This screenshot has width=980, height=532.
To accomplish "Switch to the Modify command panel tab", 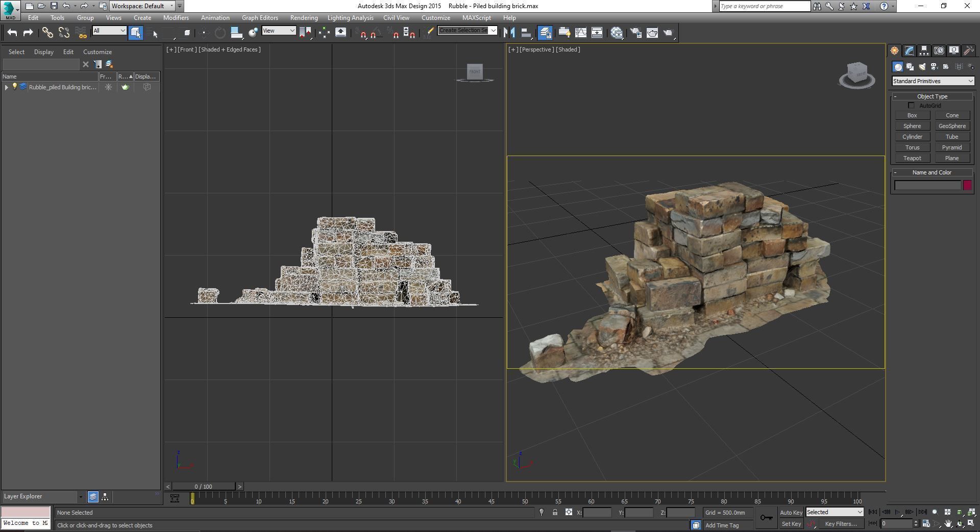I will point(909,50).
